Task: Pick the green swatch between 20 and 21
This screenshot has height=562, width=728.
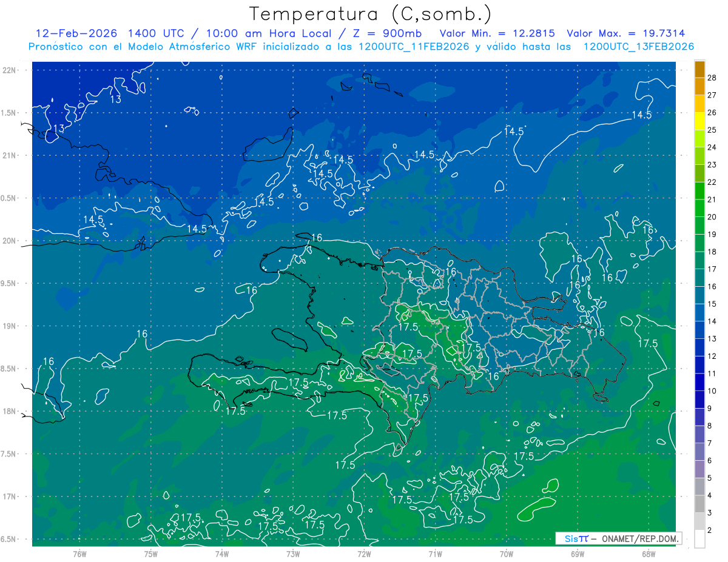Action: click(x=699, y=209)
